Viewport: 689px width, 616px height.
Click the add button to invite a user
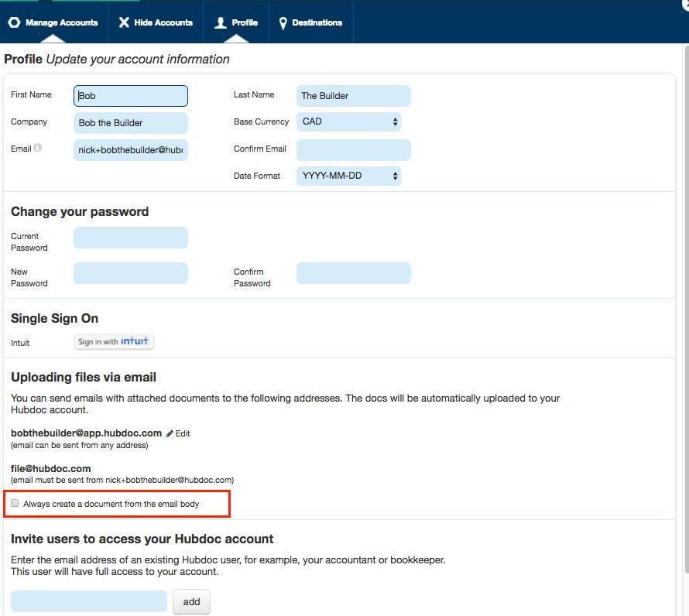(191, 601)
